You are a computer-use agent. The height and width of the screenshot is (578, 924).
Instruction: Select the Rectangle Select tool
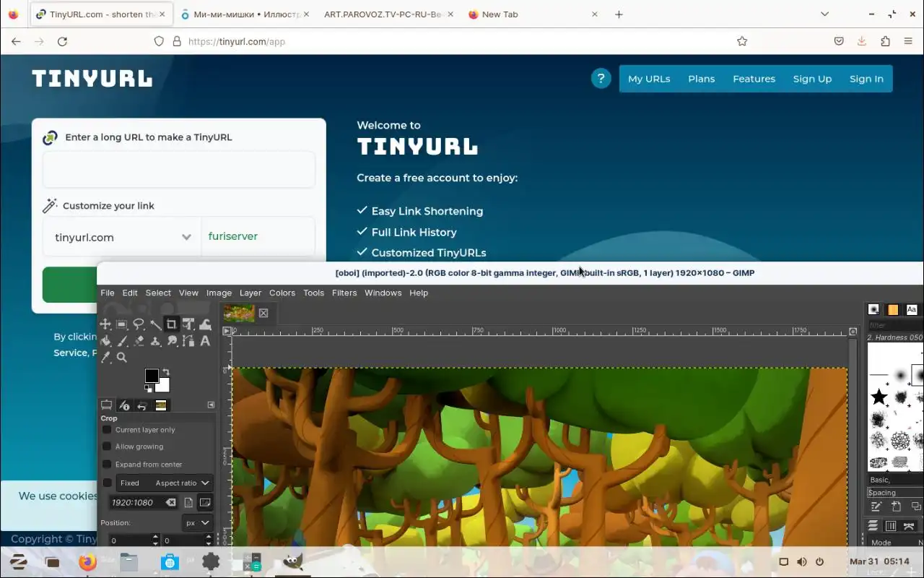122,324
